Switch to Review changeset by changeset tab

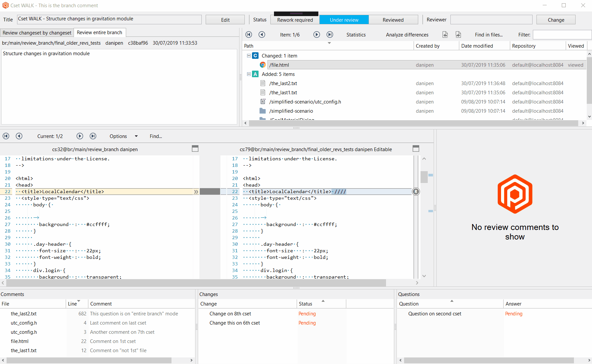(x=37, y=33)
